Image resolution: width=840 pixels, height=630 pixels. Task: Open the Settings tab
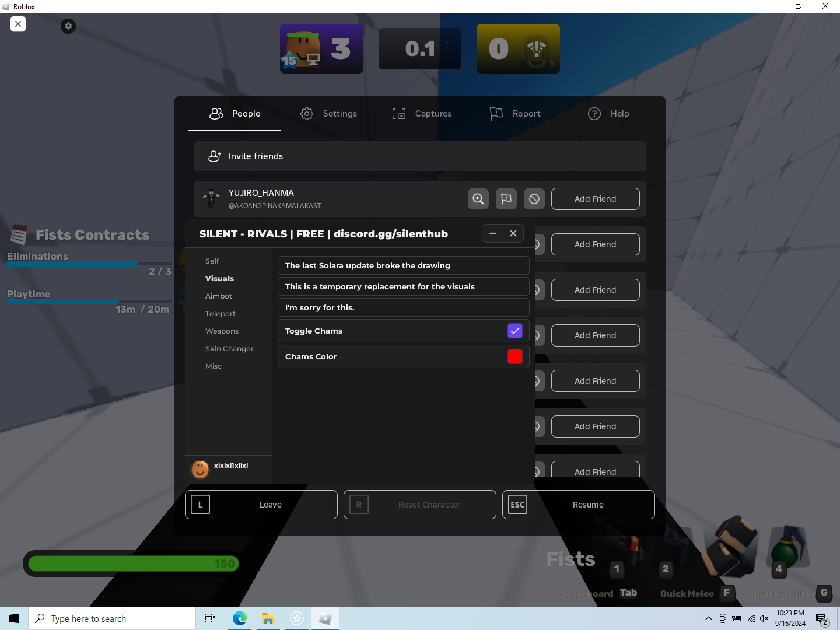[x=328, y=114]
